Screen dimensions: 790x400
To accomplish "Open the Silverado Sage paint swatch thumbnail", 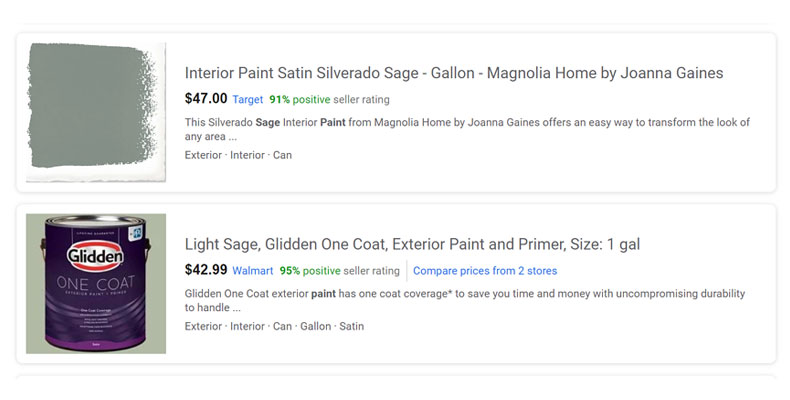I will point(96,112).
